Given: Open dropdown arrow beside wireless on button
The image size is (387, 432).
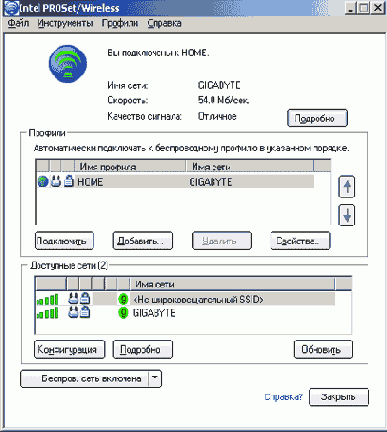Looking at the screenshot, I should [x=155, y=379].
